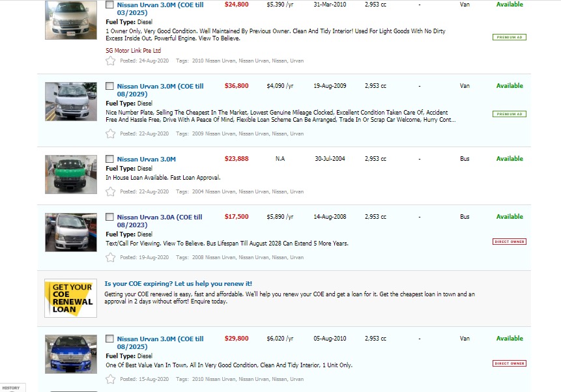561x392 pixels.
Task: Tick checkbox for $29,800 Nissan Urvan
Action: [109, 339]
